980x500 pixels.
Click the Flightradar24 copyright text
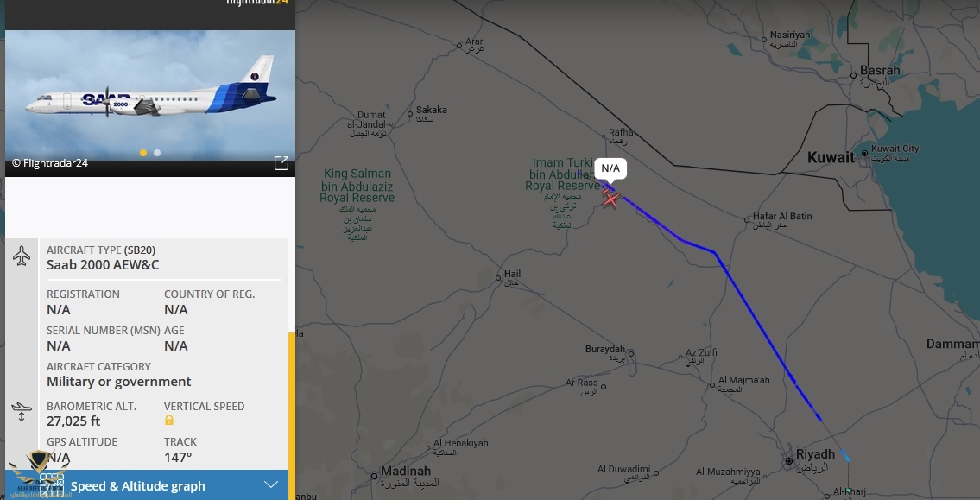[50, 163]
